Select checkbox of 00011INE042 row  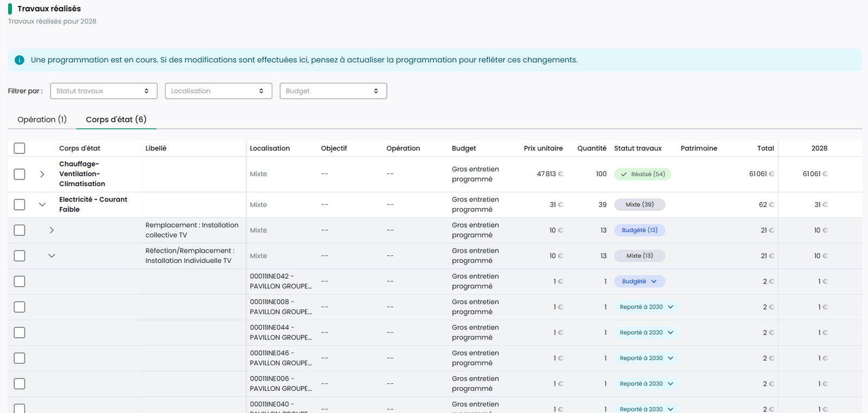point(20,281)
